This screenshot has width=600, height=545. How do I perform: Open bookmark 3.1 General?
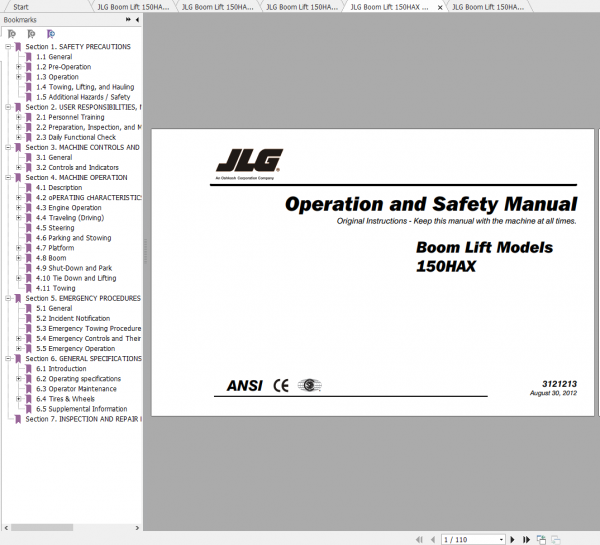point(54,157)
